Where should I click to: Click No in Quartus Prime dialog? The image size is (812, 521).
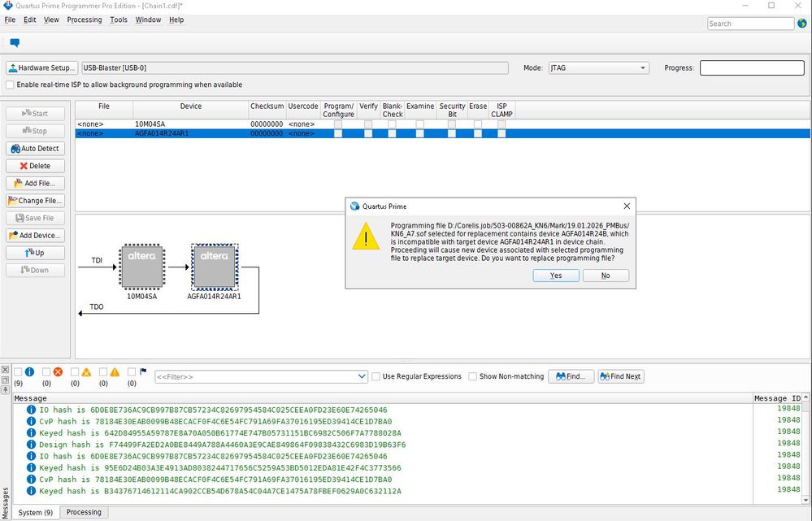[x=606, y=276]
